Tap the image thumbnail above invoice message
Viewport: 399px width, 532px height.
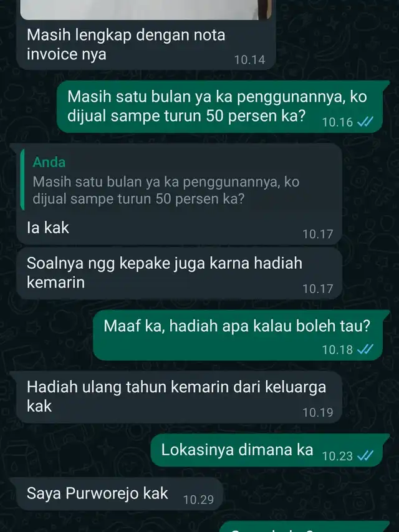[146, 9]
